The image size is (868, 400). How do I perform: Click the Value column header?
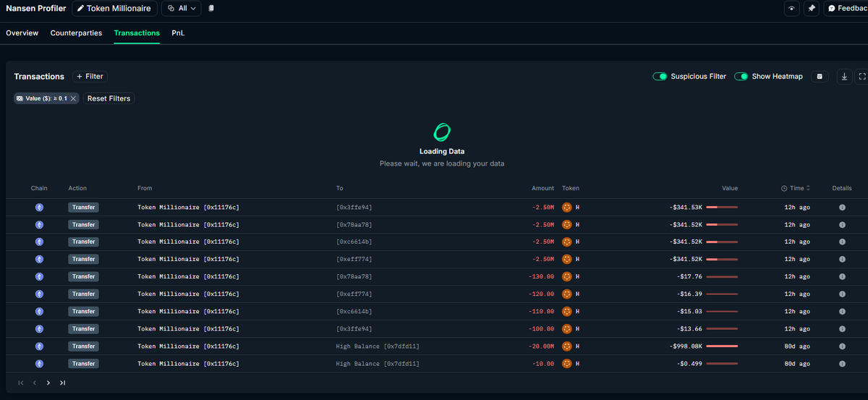pos(729,188)
